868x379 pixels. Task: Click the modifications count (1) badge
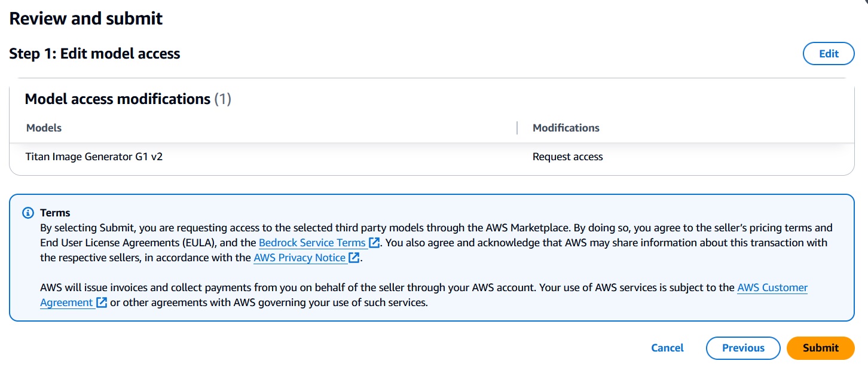(222, 99)
